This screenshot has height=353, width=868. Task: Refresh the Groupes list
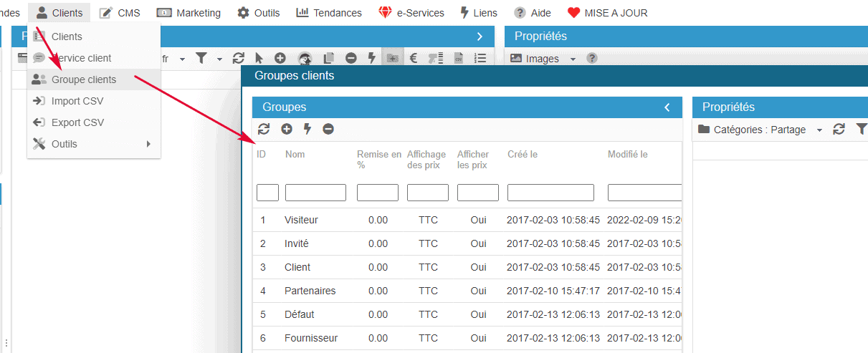click(x=264, y=129)
